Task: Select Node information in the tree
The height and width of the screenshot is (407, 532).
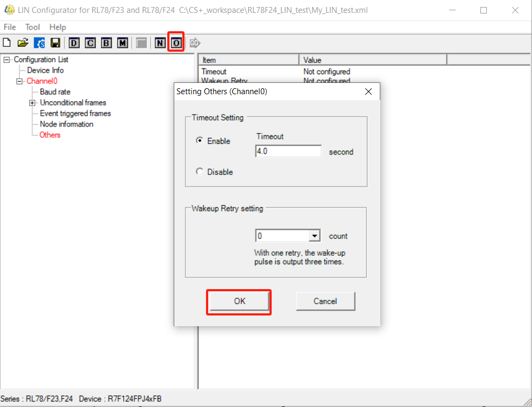Action: pos(67,124)
